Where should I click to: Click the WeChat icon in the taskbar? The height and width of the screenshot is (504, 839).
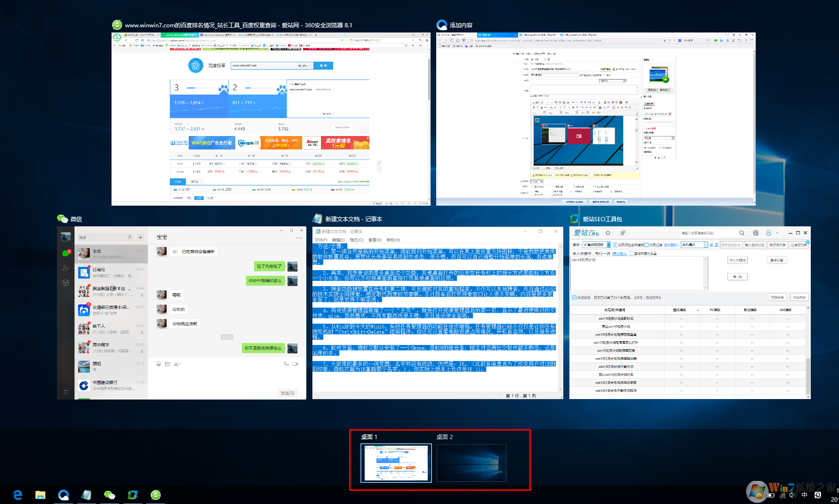109,495
